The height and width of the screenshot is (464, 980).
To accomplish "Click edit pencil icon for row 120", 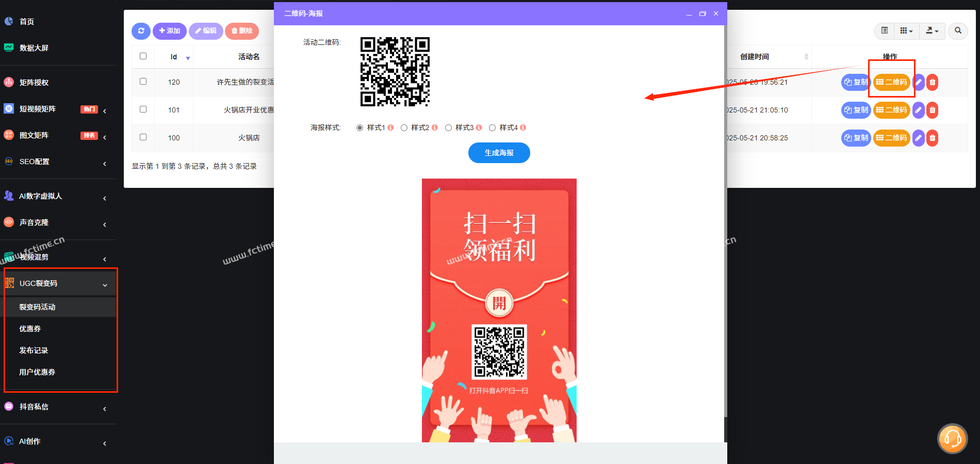I will [x=918, y=82].
